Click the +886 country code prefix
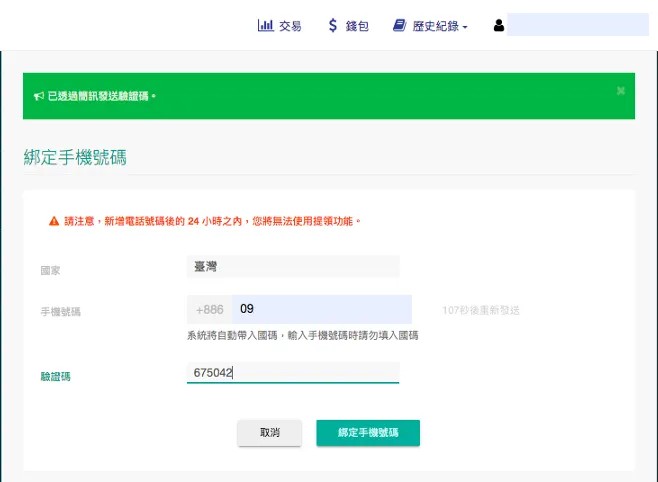The image size is (658, 482). click(x=209, y=310)
